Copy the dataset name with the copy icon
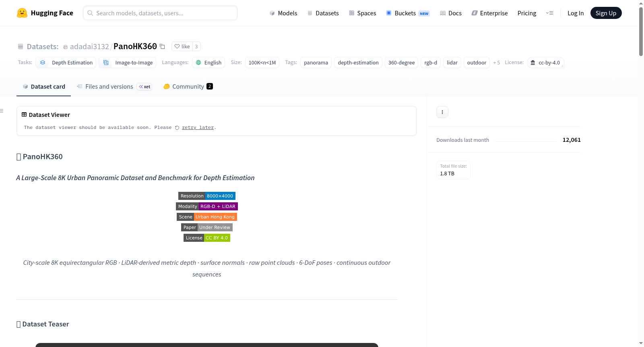Viewport: 644px width, 347px height. point(162,46)
